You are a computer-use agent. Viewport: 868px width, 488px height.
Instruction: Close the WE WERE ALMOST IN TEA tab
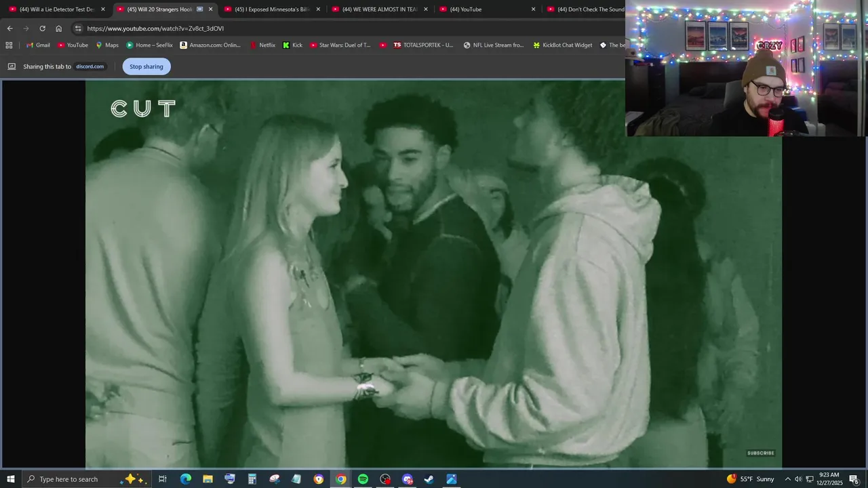426,9
